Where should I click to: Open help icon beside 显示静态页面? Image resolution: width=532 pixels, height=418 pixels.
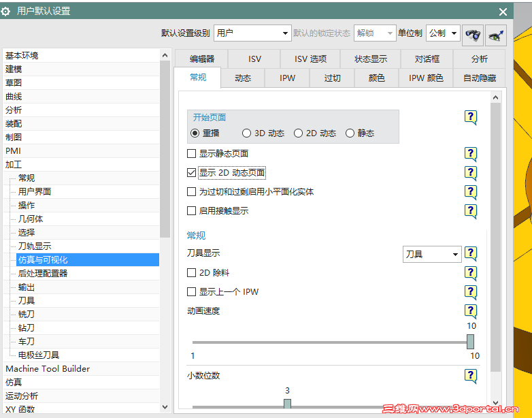click(471, 154)
